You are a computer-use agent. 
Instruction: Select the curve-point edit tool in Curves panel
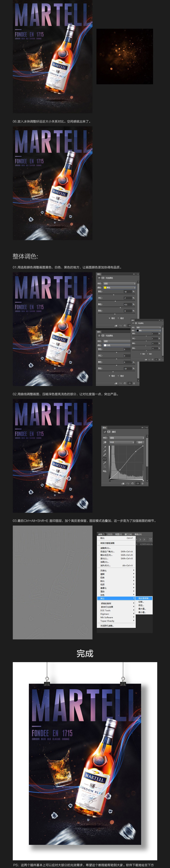pyautogui.click(x=105, y=459)
